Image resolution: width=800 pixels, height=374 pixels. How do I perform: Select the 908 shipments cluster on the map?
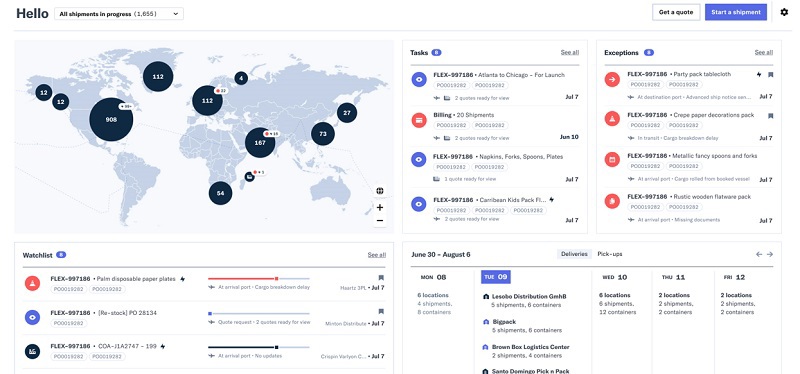[111, 119]
